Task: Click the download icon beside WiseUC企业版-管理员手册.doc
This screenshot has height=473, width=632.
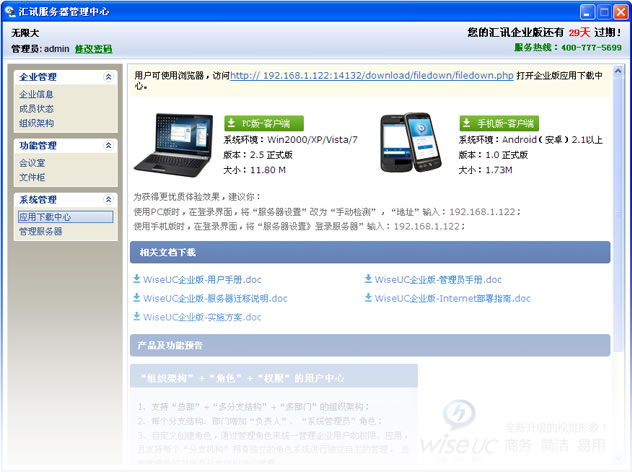Action: point(368,278)
